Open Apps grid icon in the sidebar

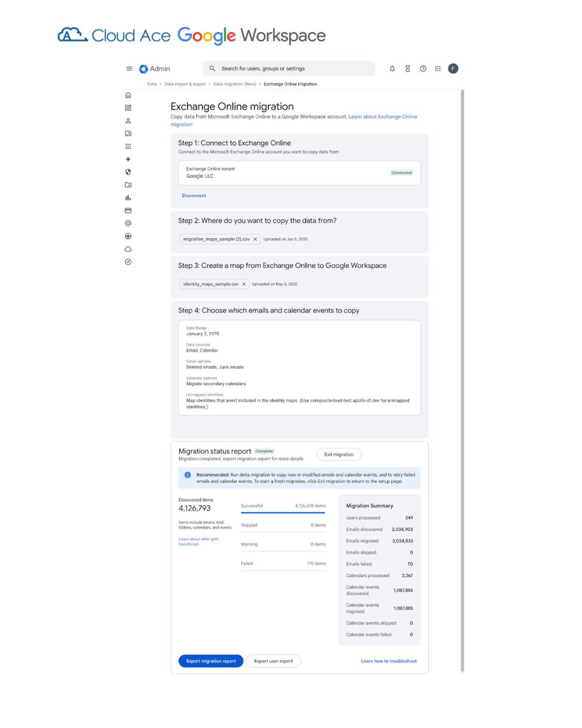coord(128,146)
